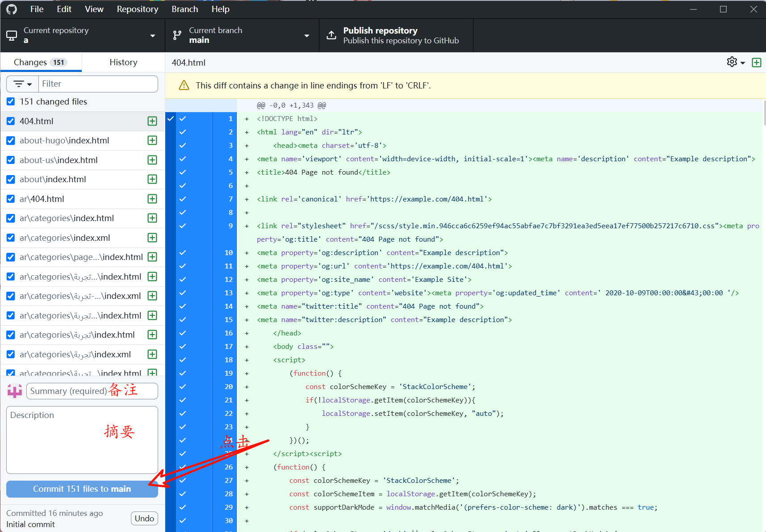766x532 pixels.
Task: Expand the Current repository dropdown
Action: pyautogui.click(x=82, y=35)
